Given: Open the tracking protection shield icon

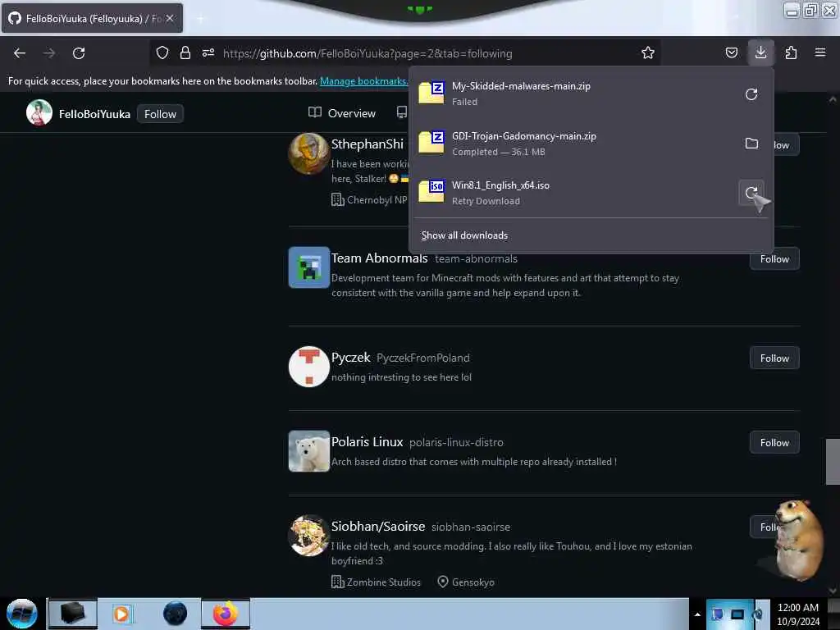Looking at the screenshot, I should point(162,52).
